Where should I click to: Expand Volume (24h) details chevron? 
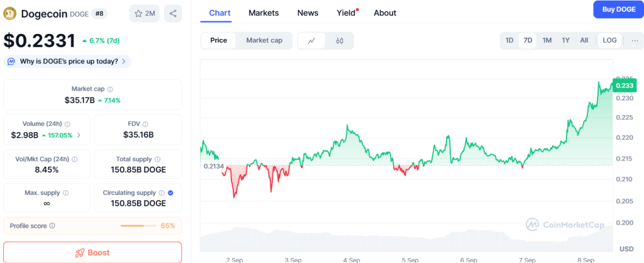click(79, 135)
